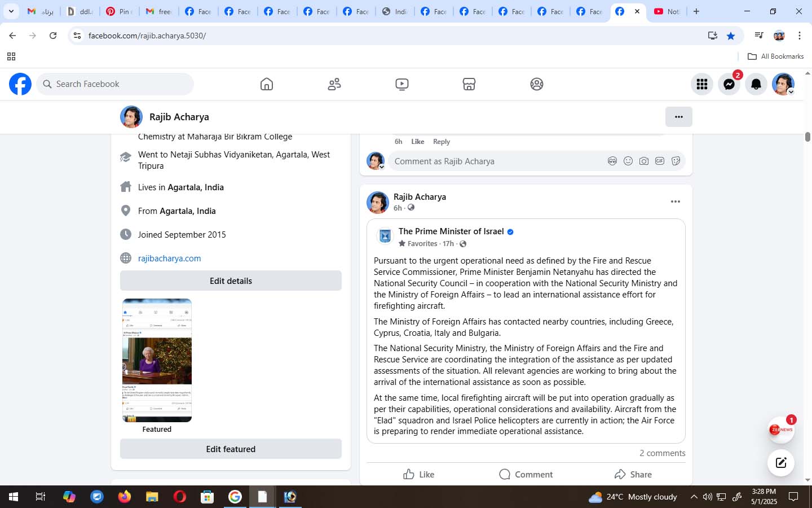
Task: Open The Prime Minister of Israel page
Action: coord(451,231)
